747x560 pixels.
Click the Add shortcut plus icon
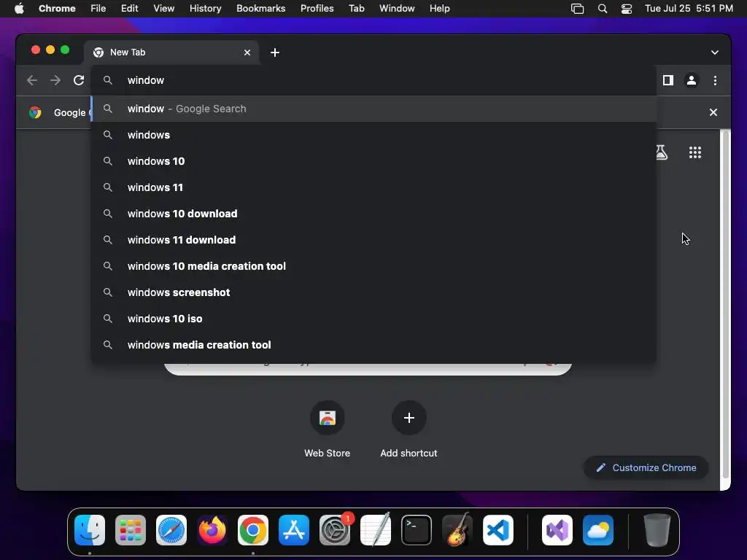click(x=409, y=418)
